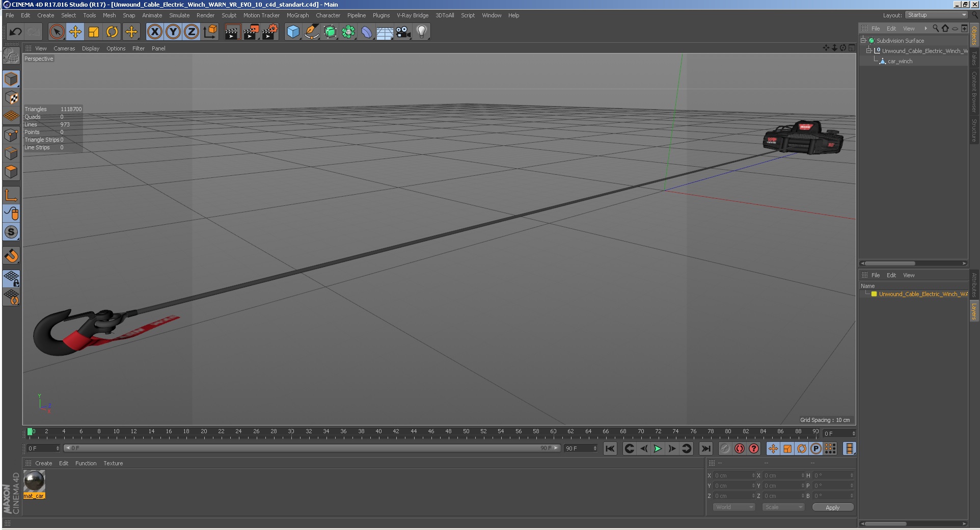Open the V-Ray Bridge menu
Image resolution: width=980 pixels, height=530 pixels.
[x=413, y=15]
